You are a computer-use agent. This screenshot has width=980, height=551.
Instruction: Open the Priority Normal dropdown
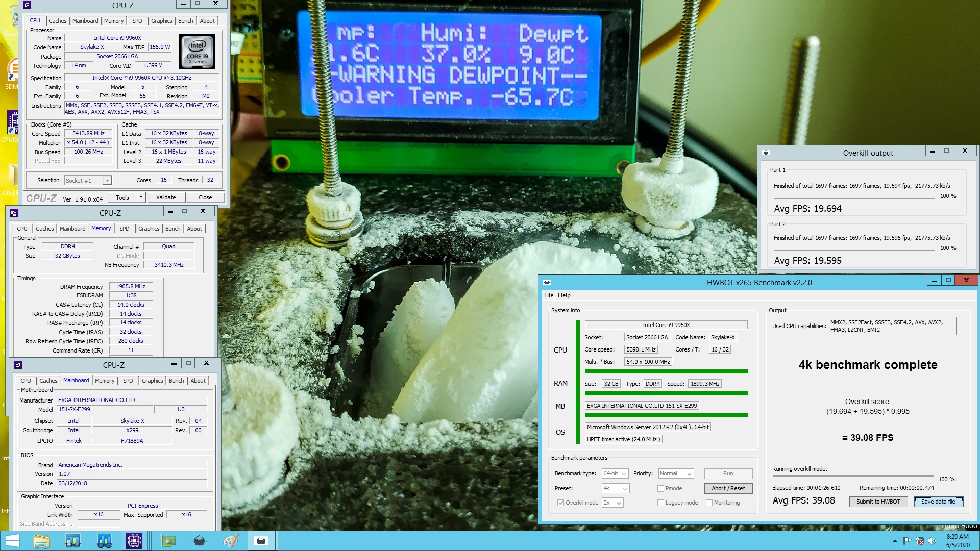676,473
